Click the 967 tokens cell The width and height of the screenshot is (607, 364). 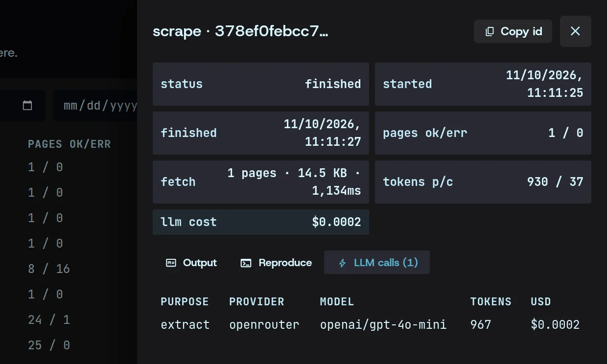[x=480, y=324]
